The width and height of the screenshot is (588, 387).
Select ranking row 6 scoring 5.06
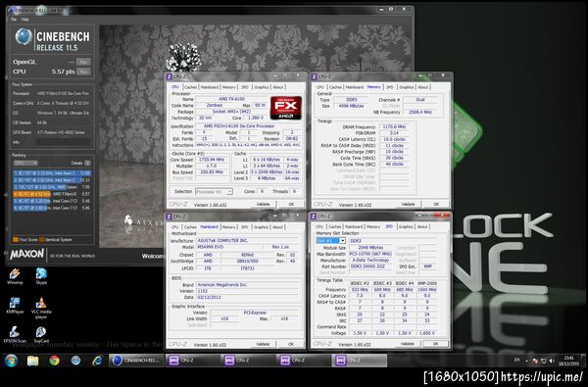tap(52, 208)
